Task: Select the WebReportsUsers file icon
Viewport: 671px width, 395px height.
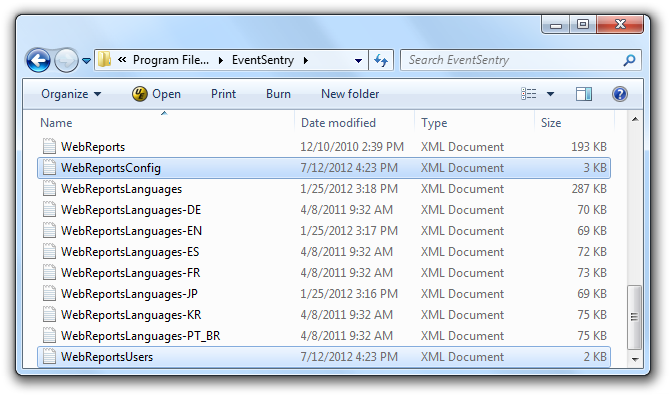Action: pos(49,356)
